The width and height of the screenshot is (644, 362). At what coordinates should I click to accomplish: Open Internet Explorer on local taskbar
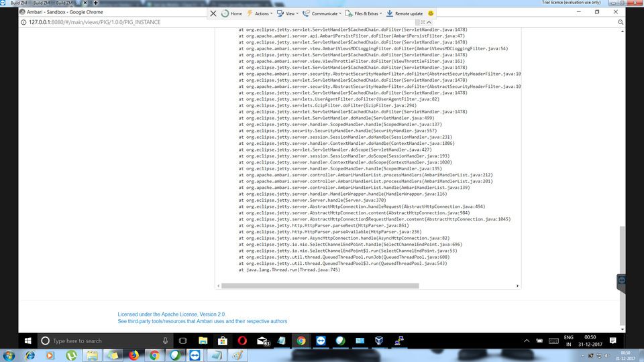coord(30,355)
